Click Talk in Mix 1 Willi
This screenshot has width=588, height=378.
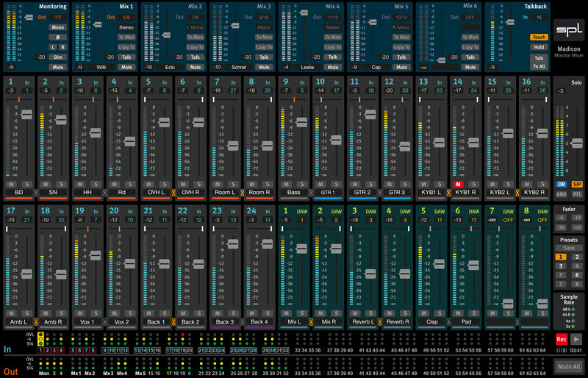126,57
